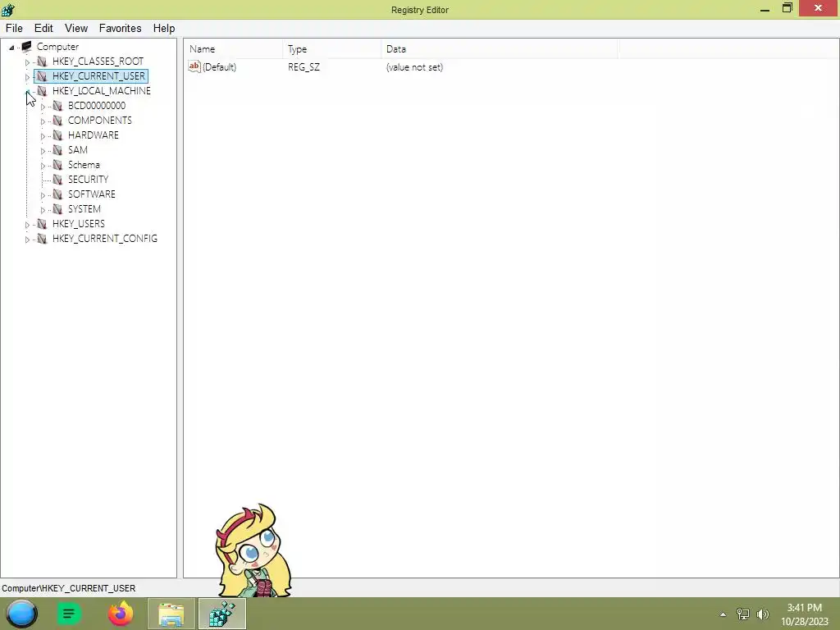This screenshot has height=630, width=840.
Task: Click the SAM folder icon
Action: [x=57, y=150]
